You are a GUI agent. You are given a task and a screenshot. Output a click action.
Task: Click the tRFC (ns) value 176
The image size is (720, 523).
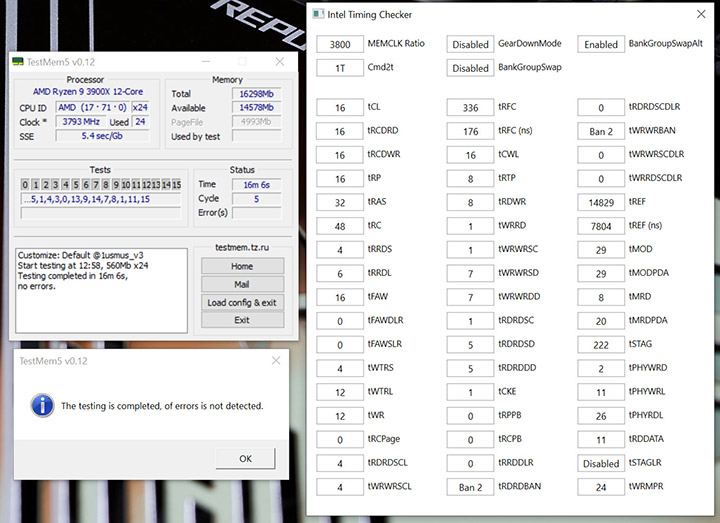pyautogui.click(x=470, y=131)
